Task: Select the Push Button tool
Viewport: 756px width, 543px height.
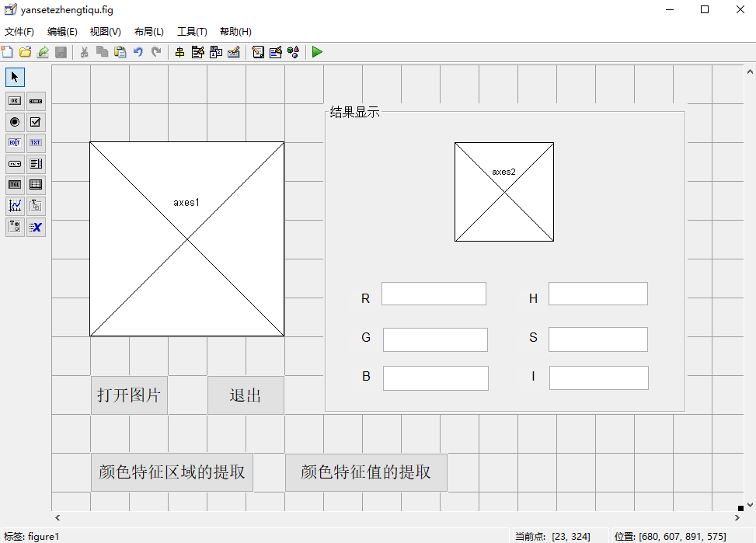Action: tap(14, 100)
